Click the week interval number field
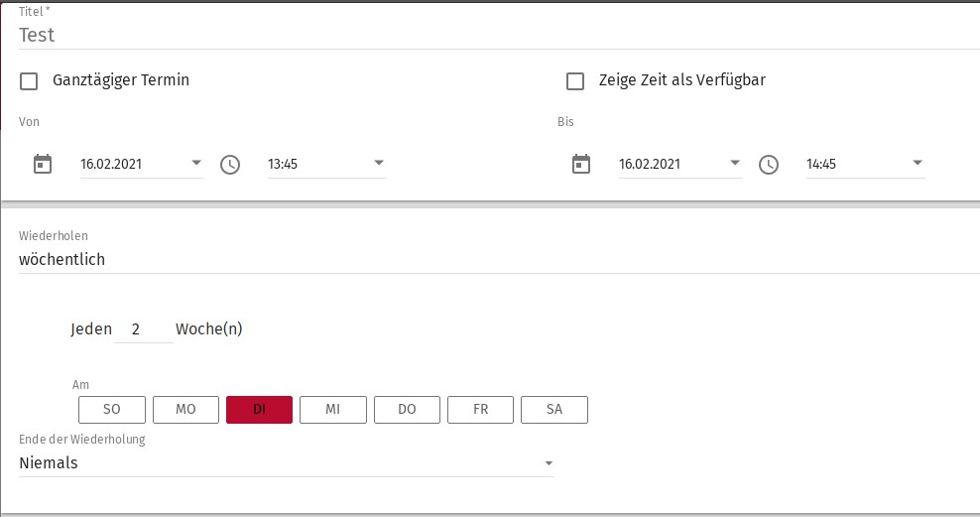The image size is (980, 517). pyautogui.click(x=143, y=329)
